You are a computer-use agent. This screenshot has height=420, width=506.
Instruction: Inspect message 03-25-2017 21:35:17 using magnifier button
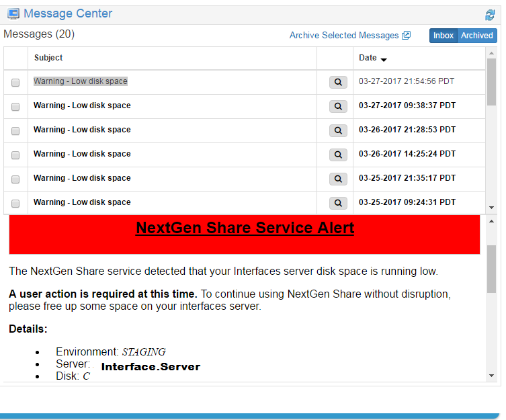338,179
